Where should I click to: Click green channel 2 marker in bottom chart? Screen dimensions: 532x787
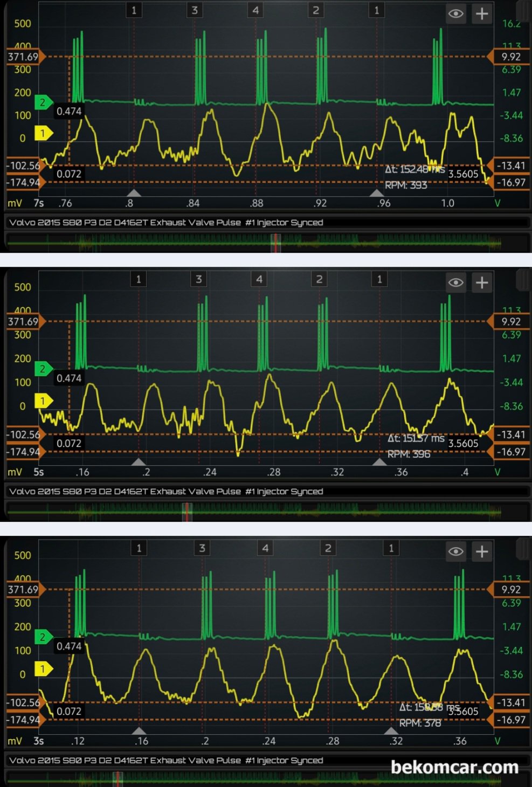[43, 637]
